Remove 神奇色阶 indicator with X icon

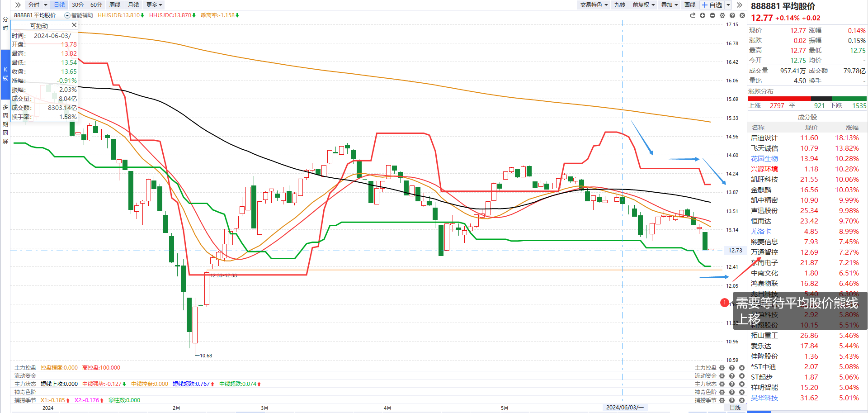(x=742, y=392)
